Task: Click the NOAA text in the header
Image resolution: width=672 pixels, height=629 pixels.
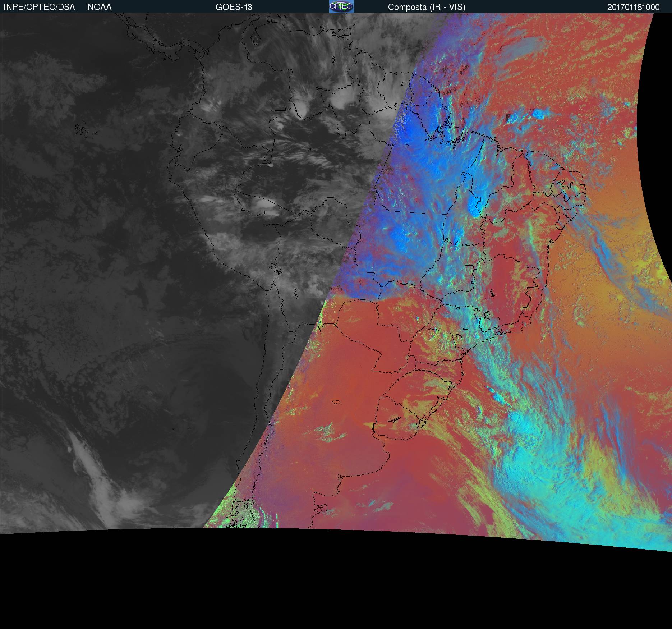Action: point(100,7)
